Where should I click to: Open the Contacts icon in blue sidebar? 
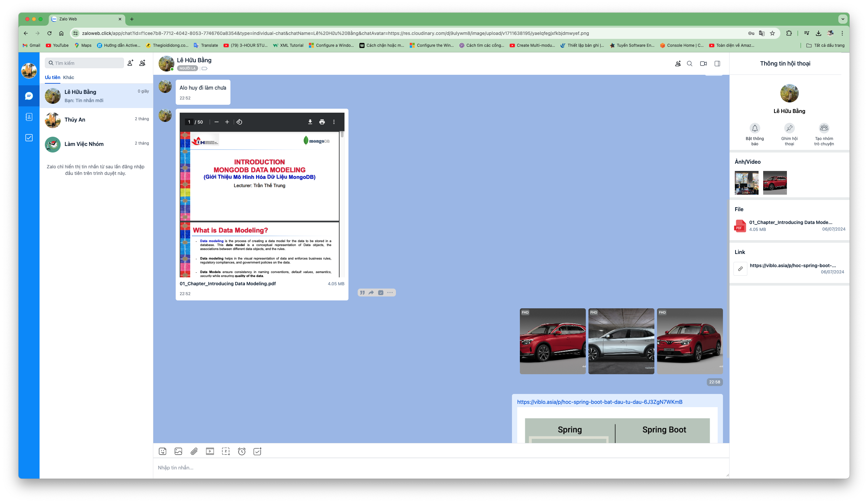pos(29,117)
